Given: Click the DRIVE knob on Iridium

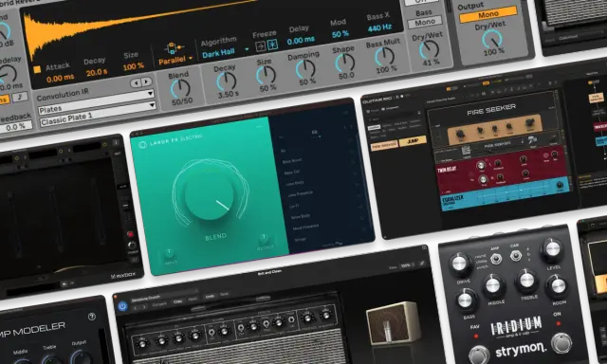Looking at the screenshot, I should pos(460,264).
